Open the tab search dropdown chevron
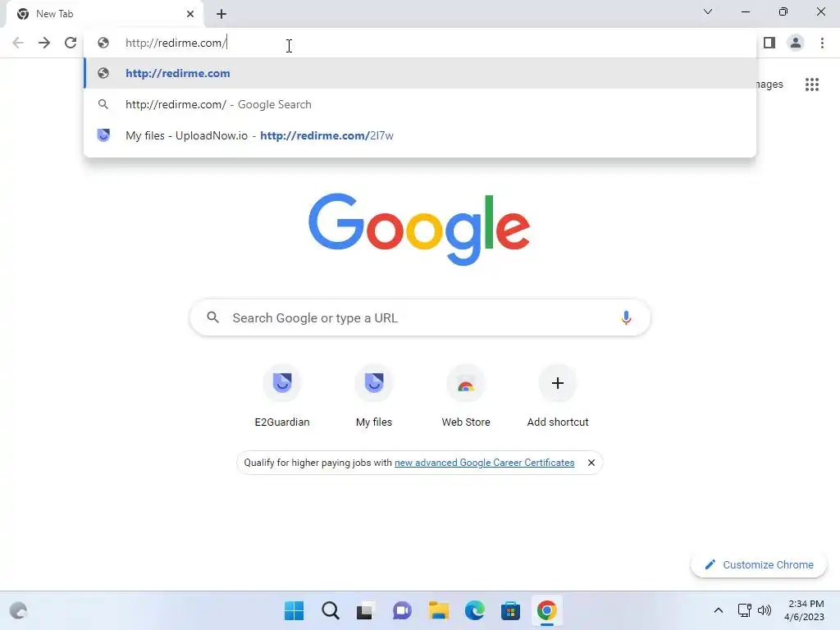The width and height of the screenshot is (840, 630). click(708, 11)
